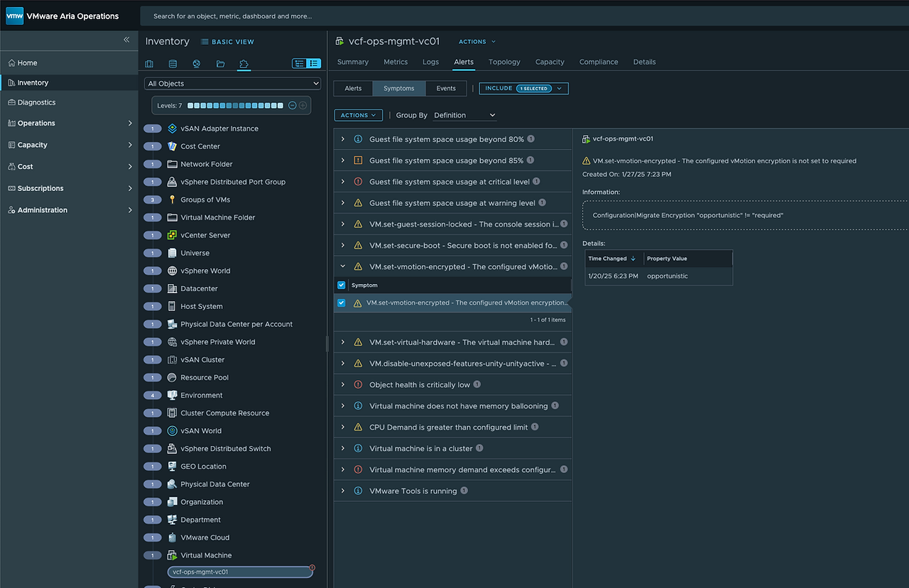
Task: Show the Symptoms sub-view
Action: point(399,89)
